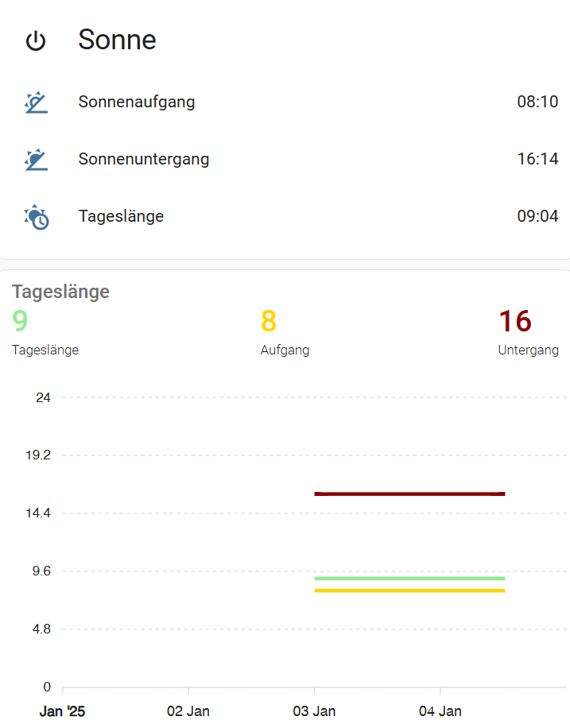Click the 02 Jan x-axis label
This screenshot has width=570, height=728.
point(188,711)
